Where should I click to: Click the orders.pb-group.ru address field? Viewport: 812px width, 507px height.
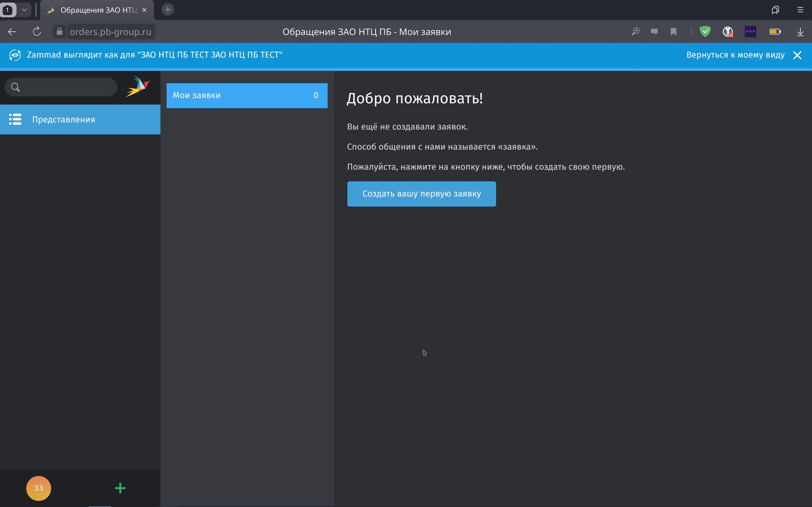click(x=110, y=32)
